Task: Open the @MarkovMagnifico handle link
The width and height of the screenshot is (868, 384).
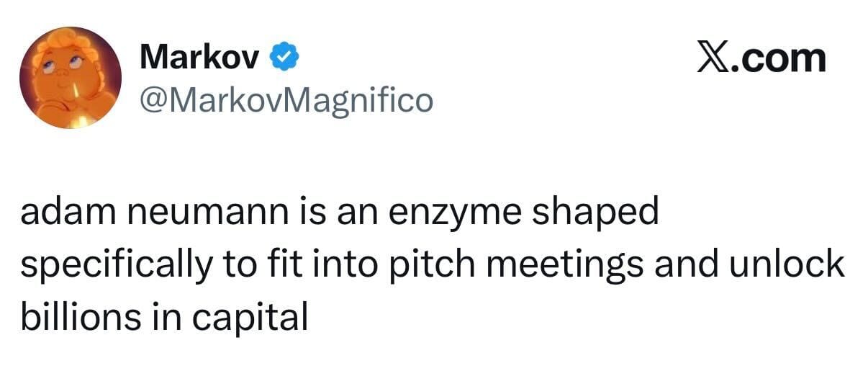Action: point(286,99)
